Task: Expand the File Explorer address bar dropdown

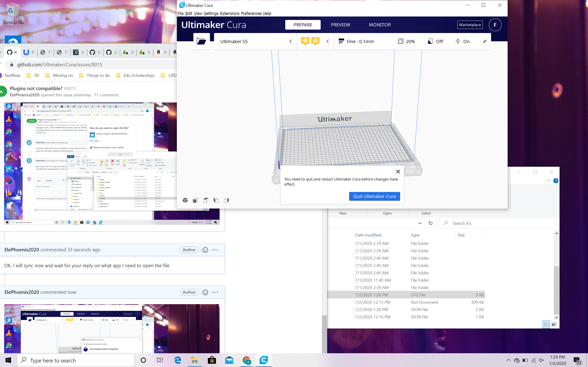Action: point(420,223)
